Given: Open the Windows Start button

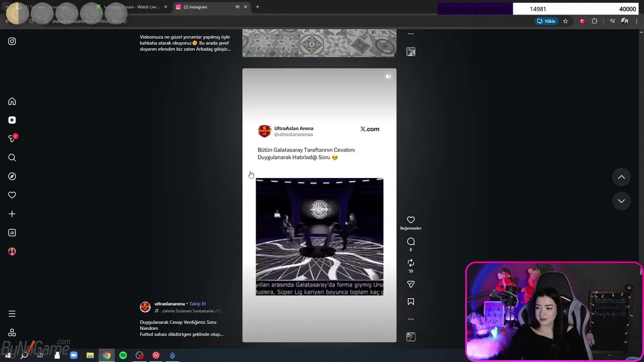Looking at the screenshot, I should pos(8,355).
